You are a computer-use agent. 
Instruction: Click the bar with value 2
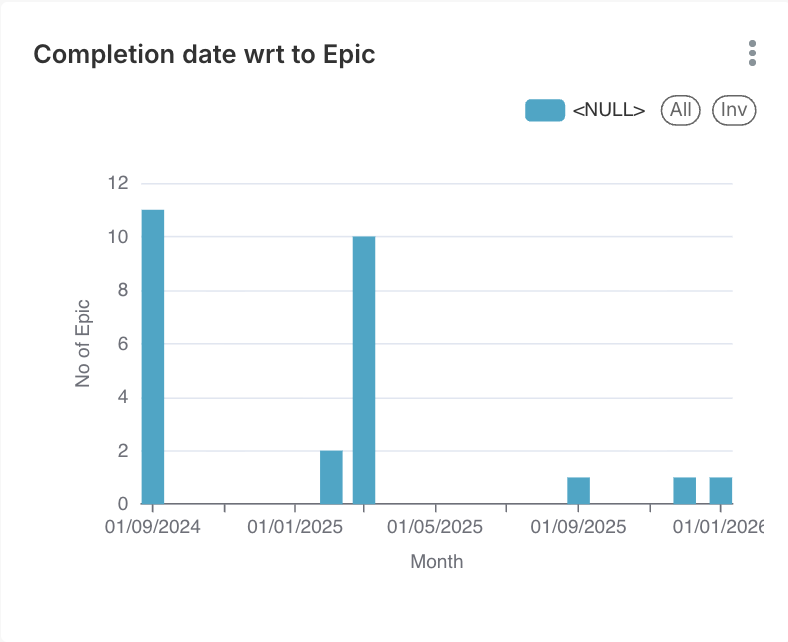pyautogui.click(x=331, y=477)
